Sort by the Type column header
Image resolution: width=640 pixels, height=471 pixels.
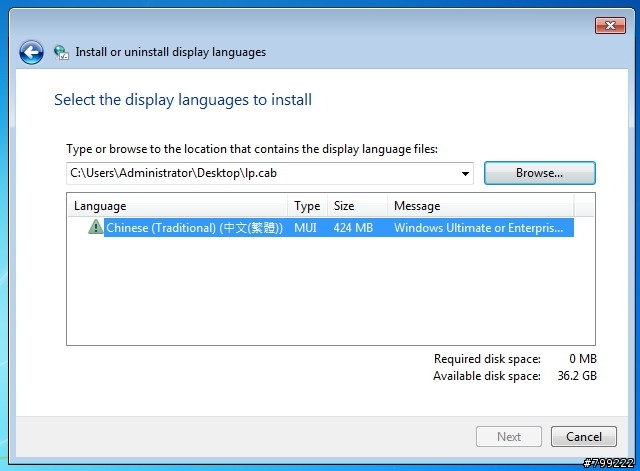point(307,206)
